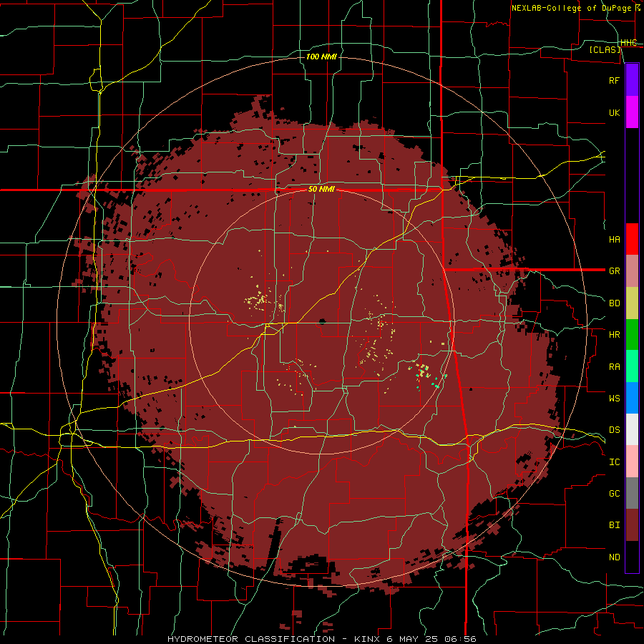Click the HHC product label

[628, 43]
